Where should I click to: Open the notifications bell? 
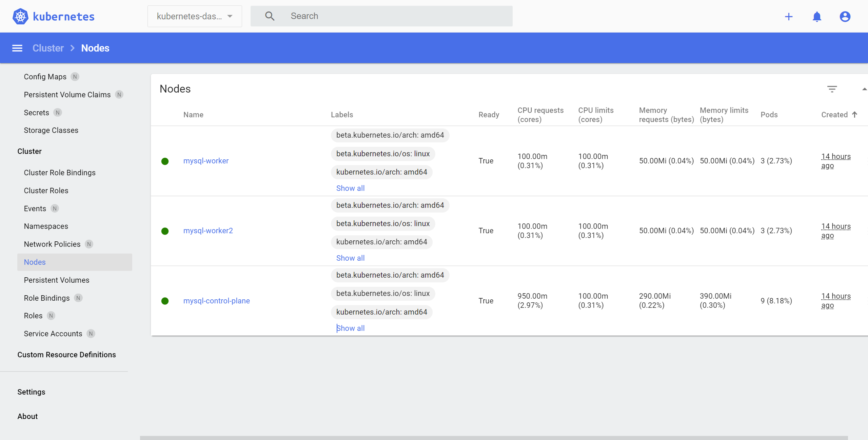coord(817,16)
